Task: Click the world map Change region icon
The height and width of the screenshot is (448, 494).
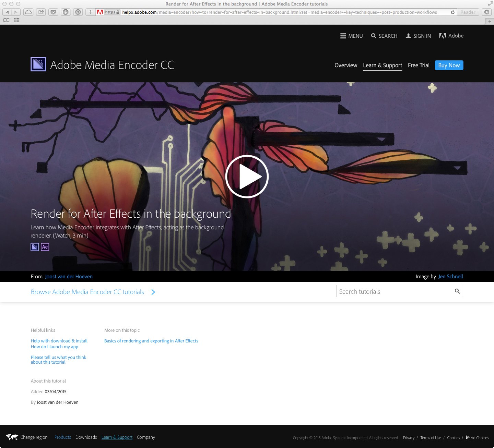Action: 12,437
